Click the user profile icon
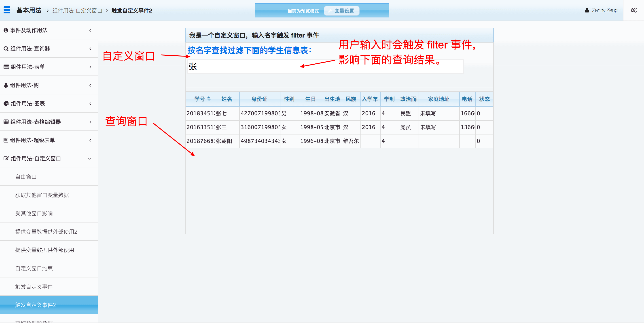 coord(587,10)
